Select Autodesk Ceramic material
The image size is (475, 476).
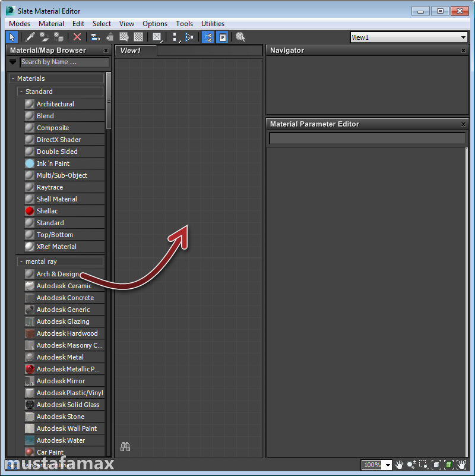(64, 286)
